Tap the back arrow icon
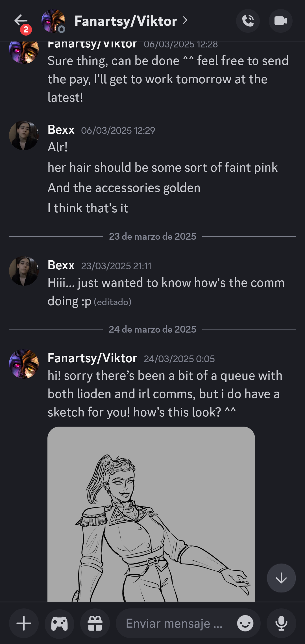This screenshot has height=644, width=305. point(21,20)
